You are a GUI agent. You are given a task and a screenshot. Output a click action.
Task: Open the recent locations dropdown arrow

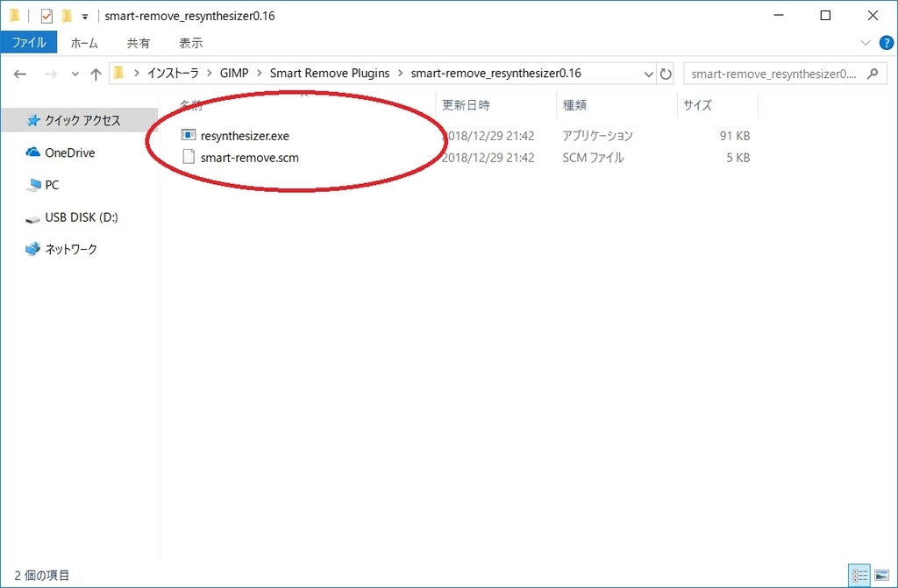pyautogui.click(x=75, y=74)
